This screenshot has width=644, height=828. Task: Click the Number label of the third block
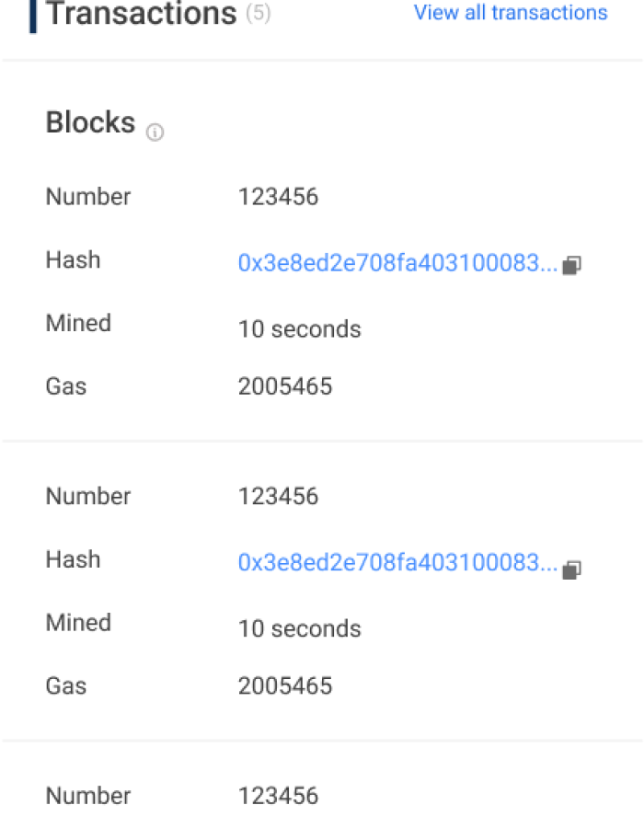87,795
